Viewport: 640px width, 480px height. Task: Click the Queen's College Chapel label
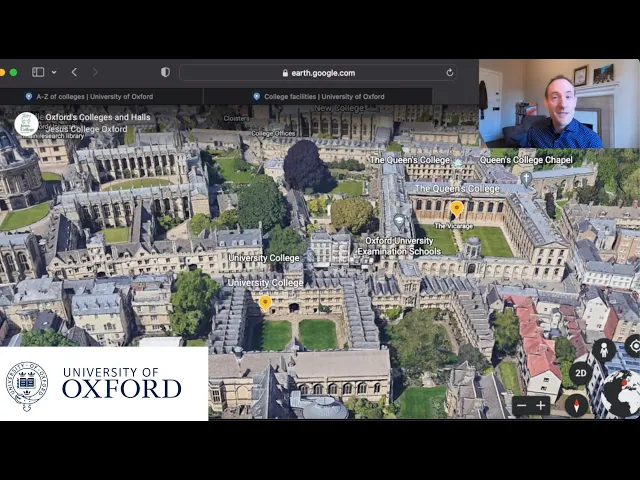pyautogui.click(x=526, y=160)
